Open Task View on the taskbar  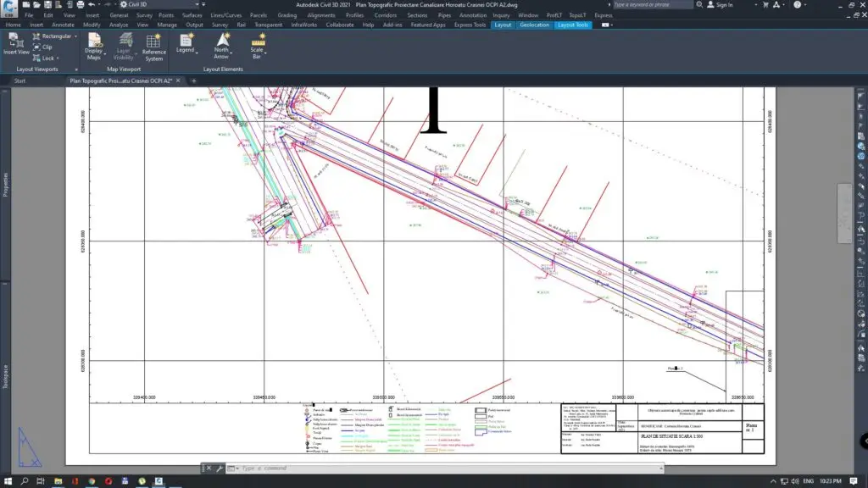click(41, 481)
